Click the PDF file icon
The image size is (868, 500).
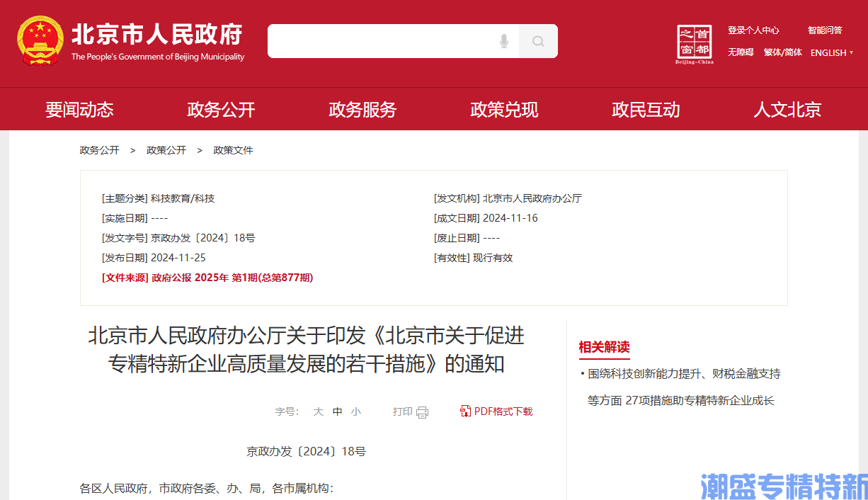465,411
